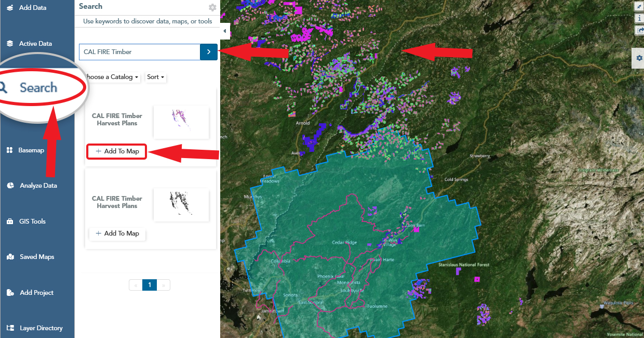Add first CAL FIRE Timber layer to map
Screen dimensions: 644x338
point(117,151)
